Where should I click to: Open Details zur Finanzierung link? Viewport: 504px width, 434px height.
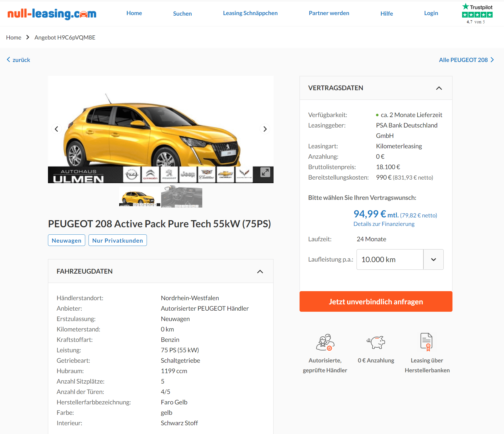pos(384,224)
